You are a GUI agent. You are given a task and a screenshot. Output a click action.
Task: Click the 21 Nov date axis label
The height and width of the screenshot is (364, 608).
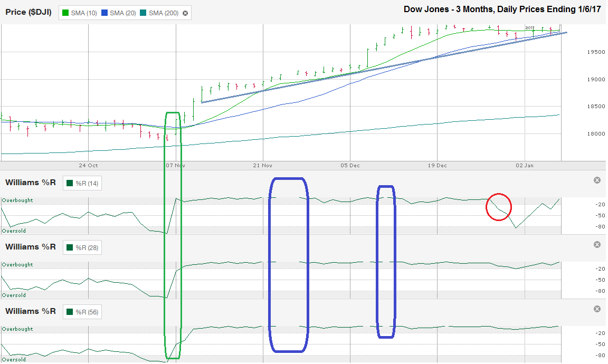click(262, 166)
